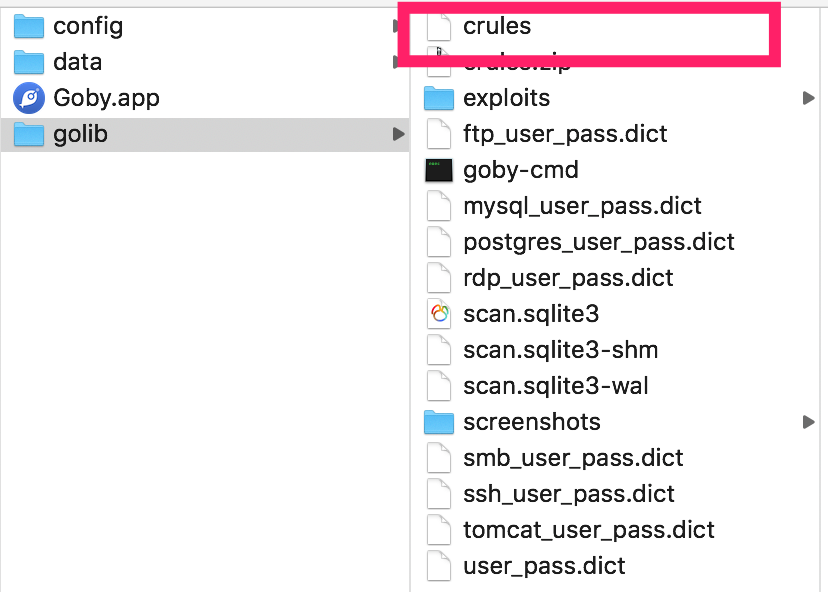
Task: Select scan.sqlite3-shm file
Action: click(x=561, y=350)
